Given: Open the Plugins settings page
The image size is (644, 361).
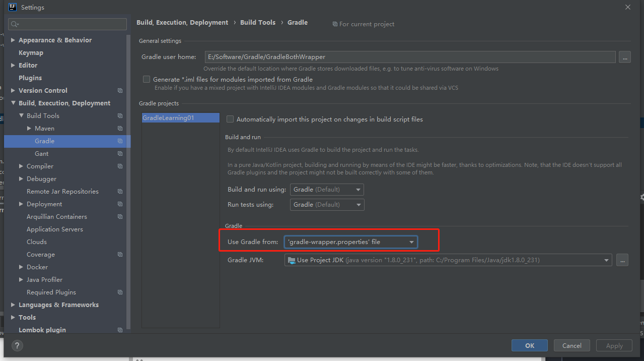Looking at the screenshot, I should tap(30, 78).
